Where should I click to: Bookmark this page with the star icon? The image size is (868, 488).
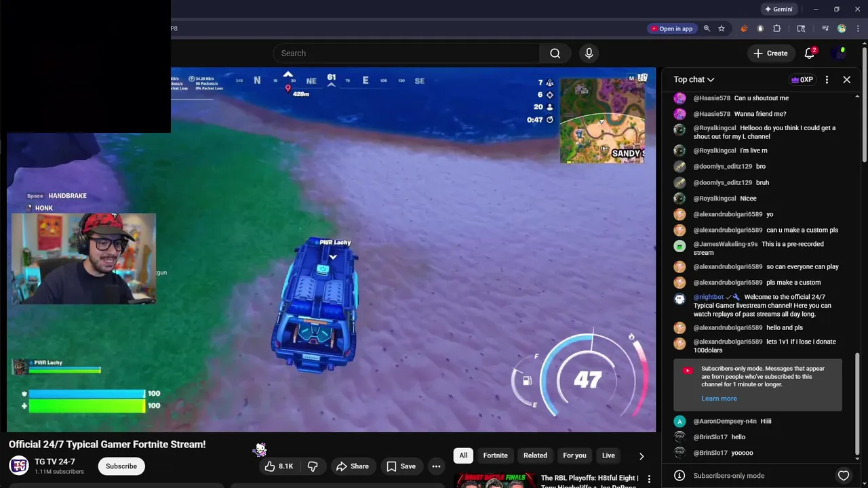722,28
